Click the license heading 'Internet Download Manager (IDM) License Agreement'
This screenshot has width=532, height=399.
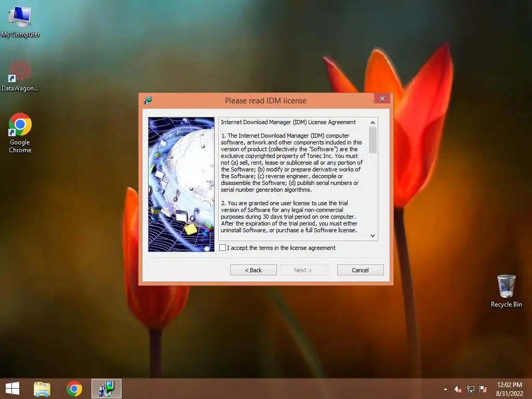(x=288, y=122)
